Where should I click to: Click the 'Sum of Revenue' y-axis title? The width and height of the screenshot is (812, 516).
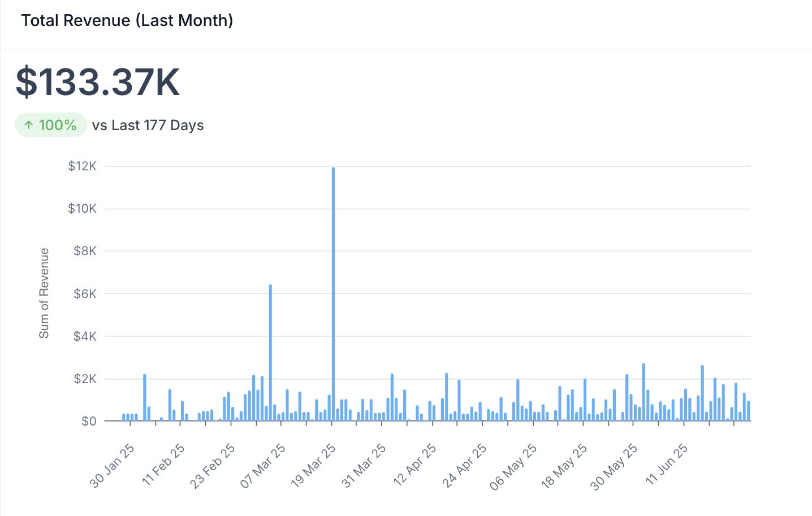pyautogui.click(x=44, y=293)
